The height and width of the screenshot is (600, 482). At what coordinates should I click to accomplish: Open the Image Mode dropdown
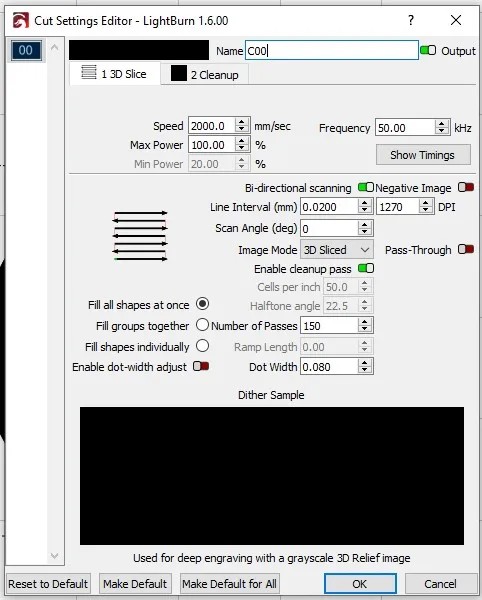(x=337, y=250)
